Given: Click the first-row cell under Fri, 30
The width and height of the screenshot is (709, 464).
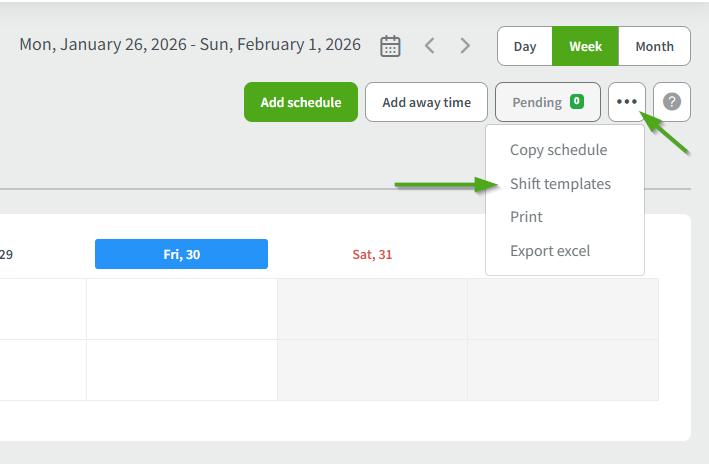Looking at the screenshot, I should (181, 309).
